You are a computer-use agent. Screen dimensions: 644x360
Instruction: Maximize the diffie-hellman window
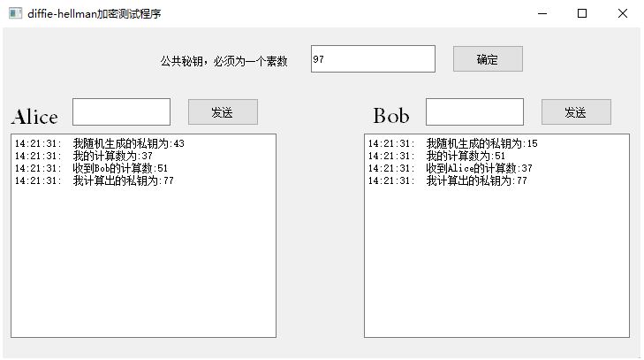(581, 13)
